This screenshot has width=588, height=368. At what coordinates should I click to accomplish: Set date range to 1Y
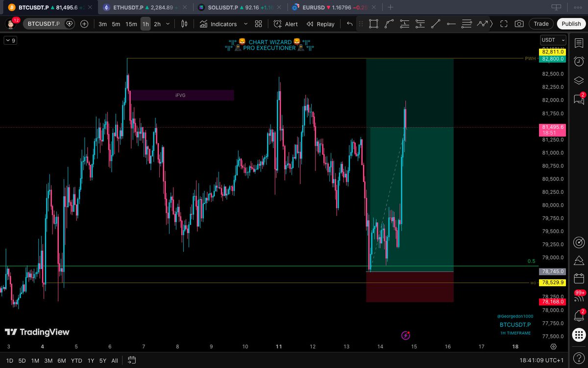[x=91, y=361]
